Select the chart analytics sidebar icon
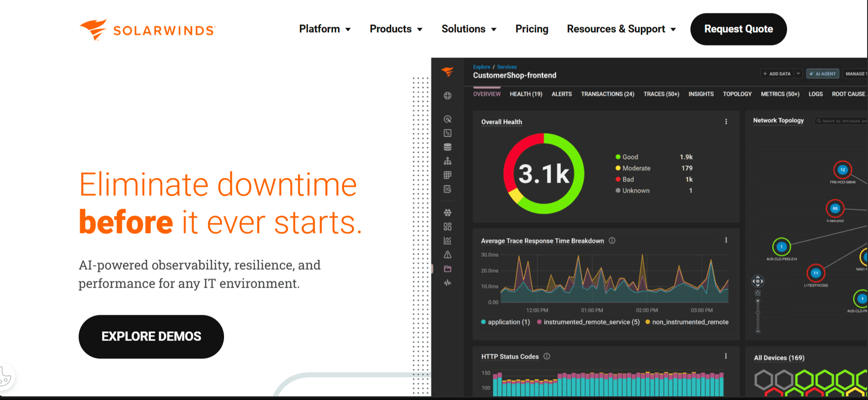This screenshot has height=400, width=868. click(x=448, y=241)
